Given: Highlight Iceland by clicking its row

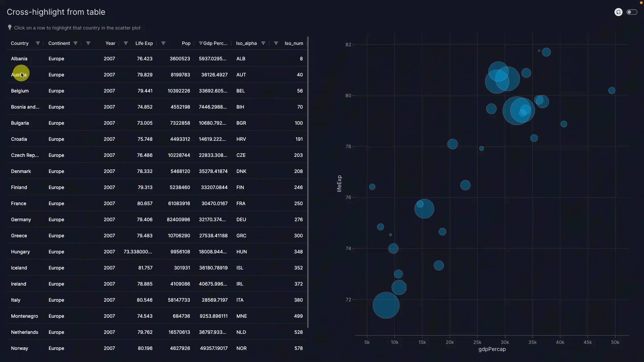Looking at the screenshot, I should (x=19, y=268).
